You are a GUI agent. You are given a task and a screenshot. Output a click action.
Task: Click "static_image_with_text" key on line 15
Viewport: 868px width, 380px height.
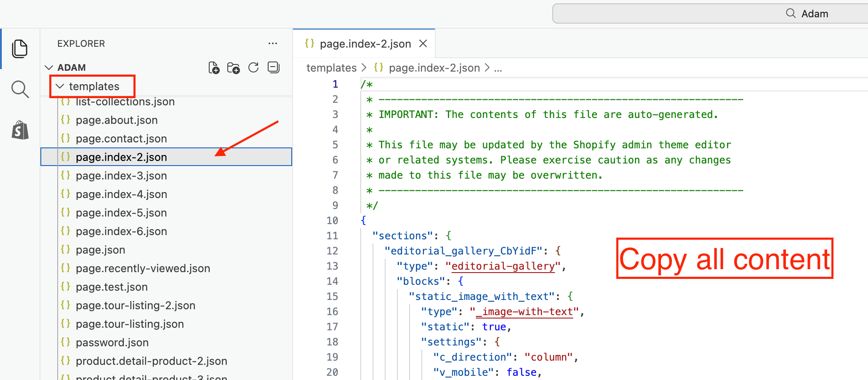482,296
